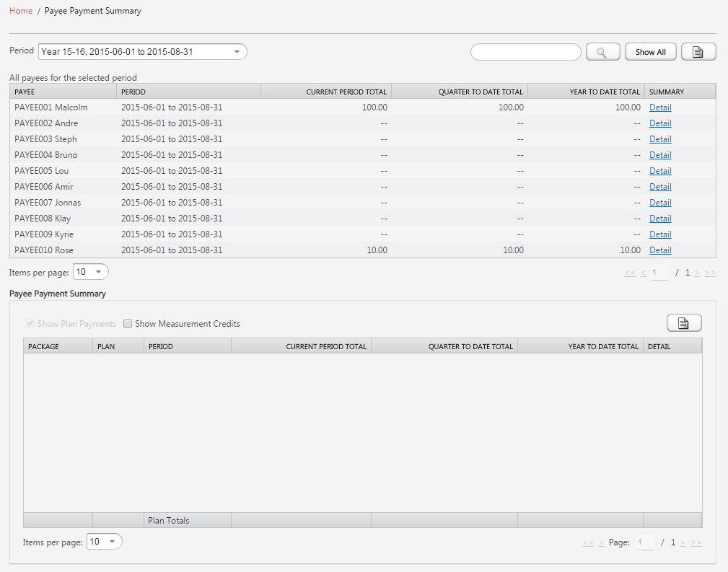Open the payee list Items per page dropdown

90,272
